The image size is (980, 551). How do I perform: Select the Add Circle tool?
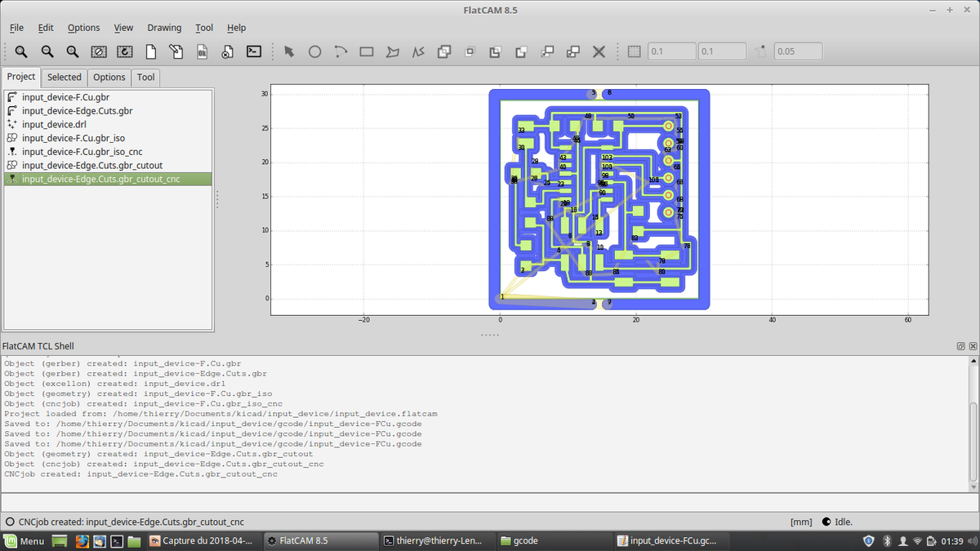314,51
